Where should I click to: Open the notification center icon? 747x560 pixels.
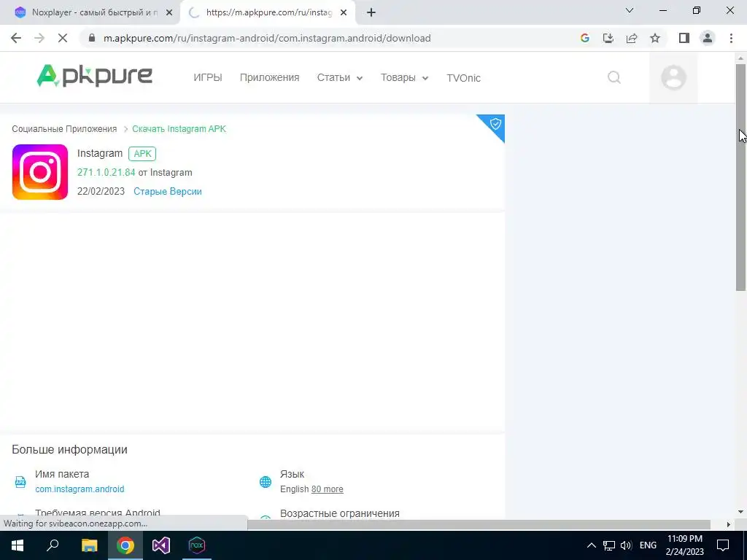(x=723, y=545)
